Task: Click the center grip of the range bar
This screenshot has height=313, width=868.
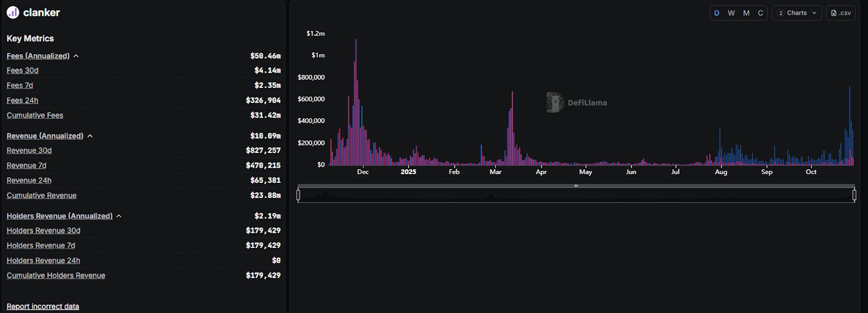Action: (x=576, y=186)
